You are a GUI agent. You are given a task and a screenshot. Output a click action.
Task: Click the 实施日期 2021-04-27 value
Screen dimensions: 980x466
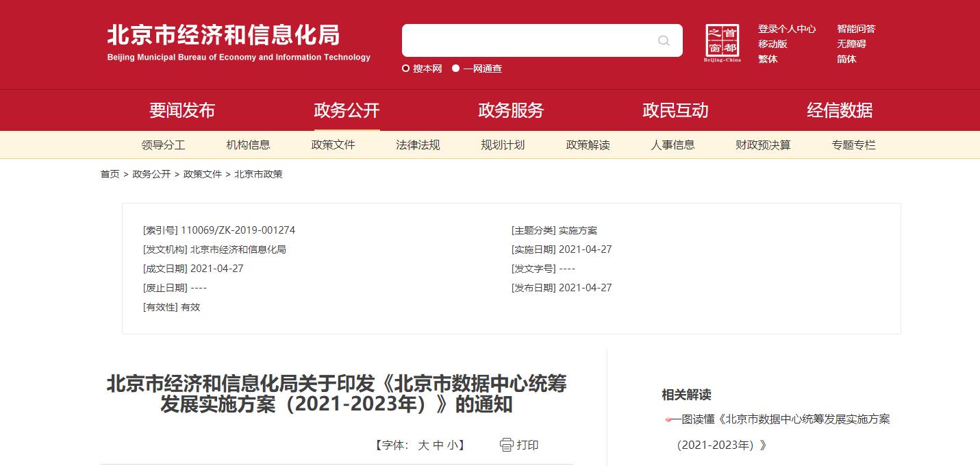coord(585,249)
